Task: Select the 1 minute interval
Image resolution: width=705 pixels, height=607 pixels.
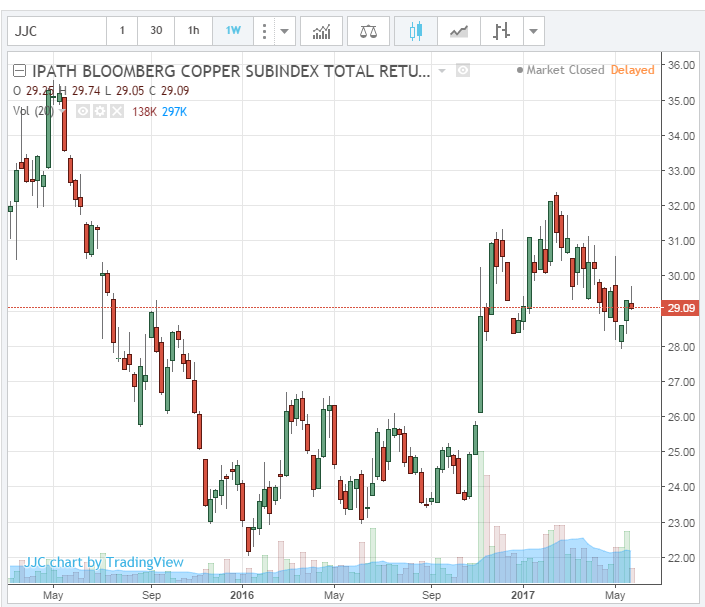Action: 122,31
